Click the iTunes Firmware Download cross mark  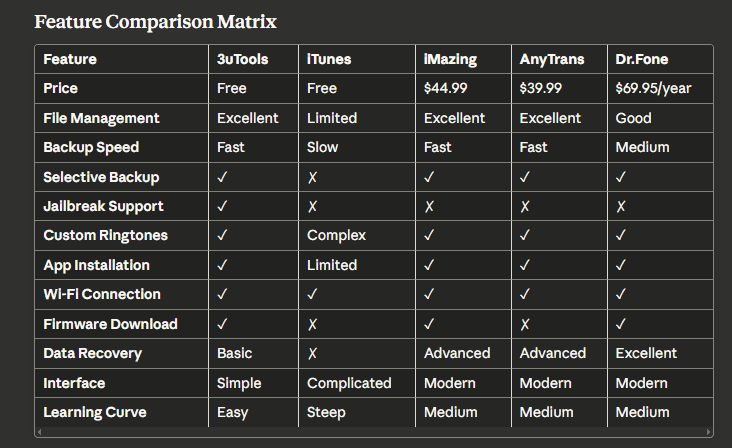click(312, 324)
